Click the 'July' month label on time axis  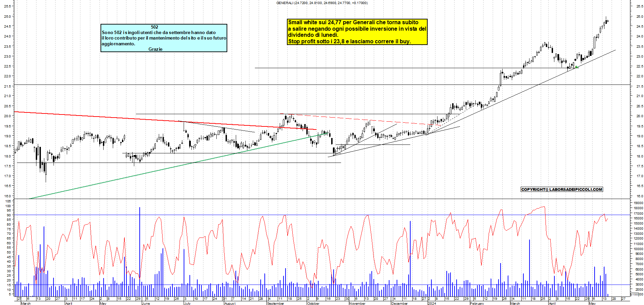tap(187, 303)
